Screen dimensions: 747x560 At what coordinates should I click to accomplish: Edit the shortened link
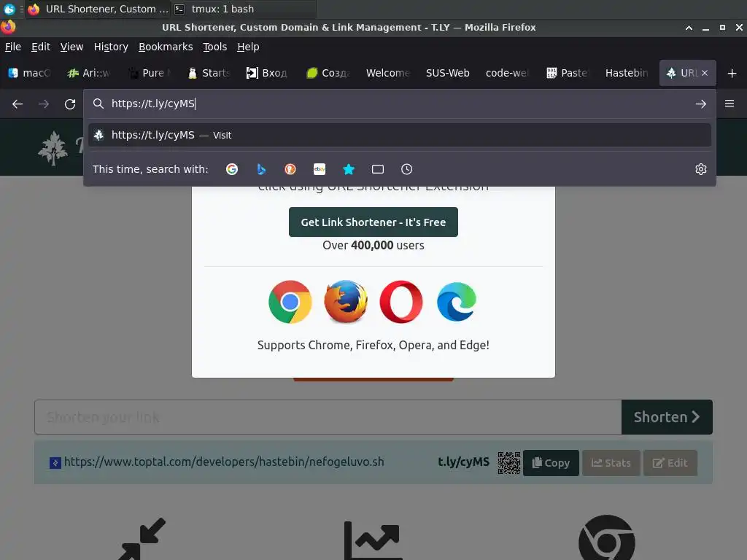click(x=670, y=463)
